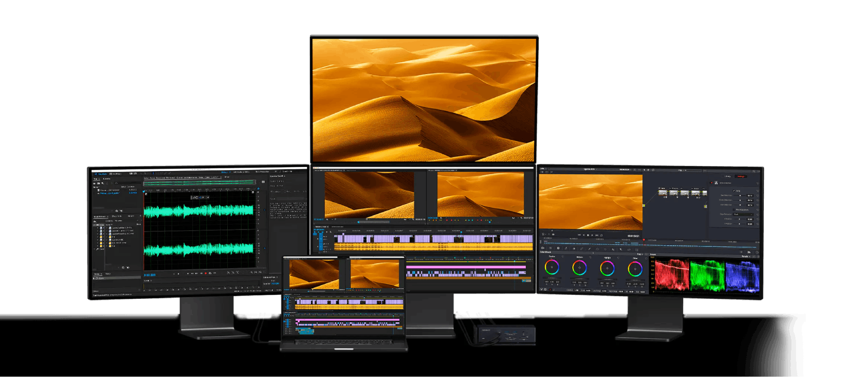This screenshot has width=868, height=377.
Task: Uncheck the ticked checkbox in Resolve settings panel
Action: [734, 191]
